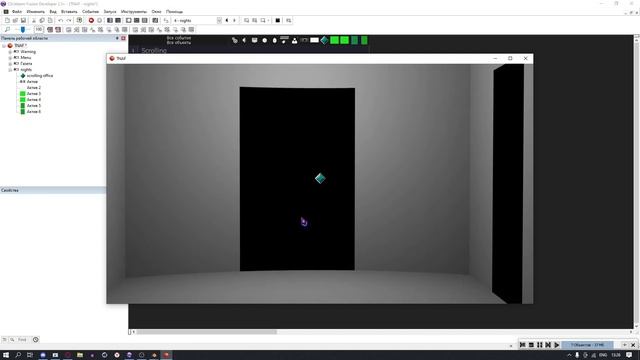The image size is (640, 360).
Task: Click the Cut toolbar icon
Action: pos(34,20)
